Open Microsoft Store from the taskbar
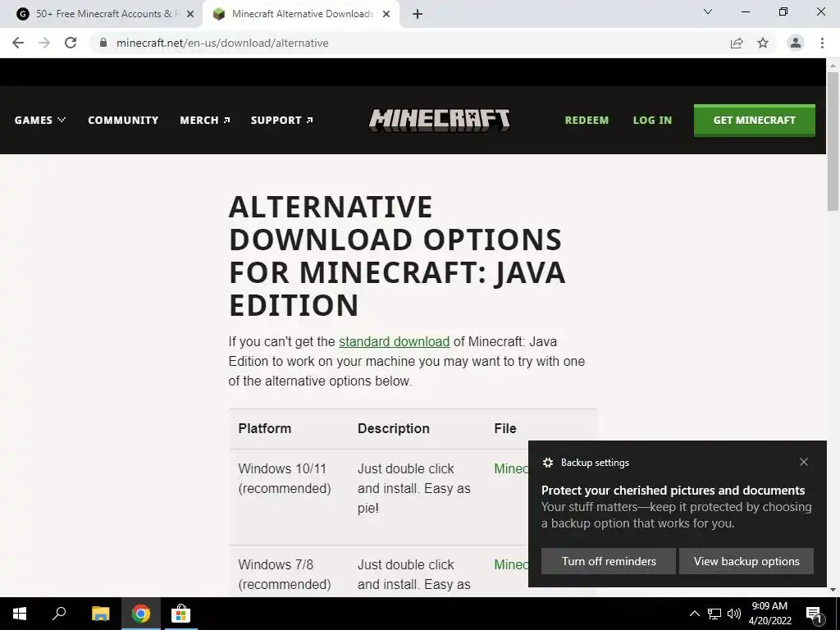 click(x=180, y=614)
